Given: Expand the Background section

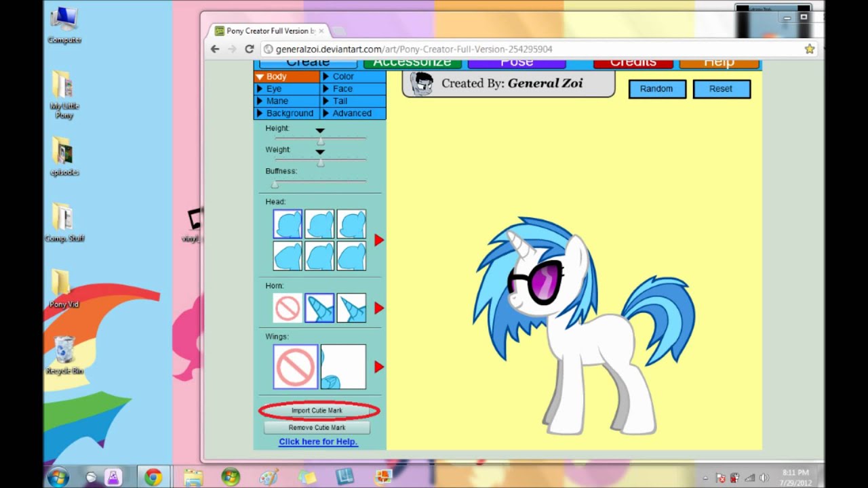Looking at the screenshot, I should click(x=286, y=113).
